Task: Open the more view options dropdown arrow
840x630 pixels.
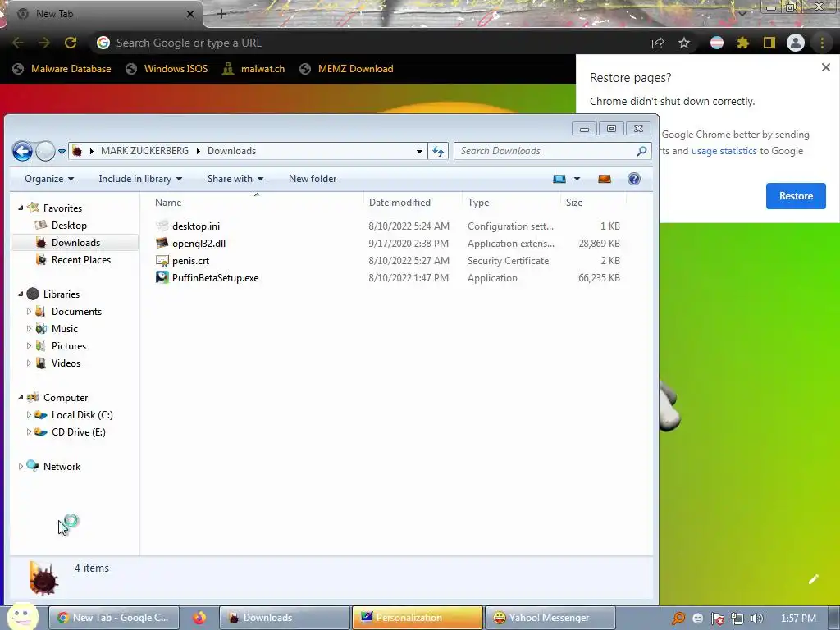Action: tap(577, 179)
